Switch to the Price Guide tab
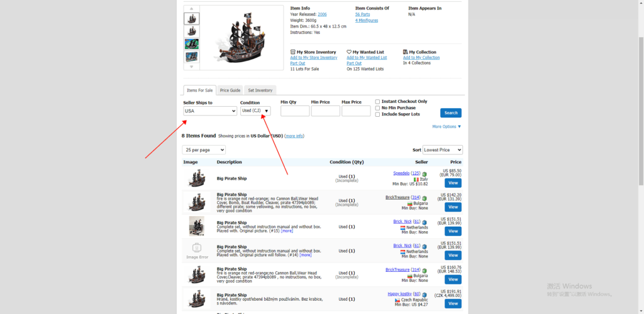 [x=230, y=90]
